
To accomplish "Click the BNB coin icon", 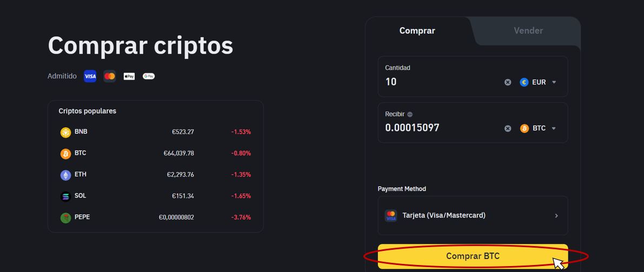I will pyautogui.click(x=65, y=132).
